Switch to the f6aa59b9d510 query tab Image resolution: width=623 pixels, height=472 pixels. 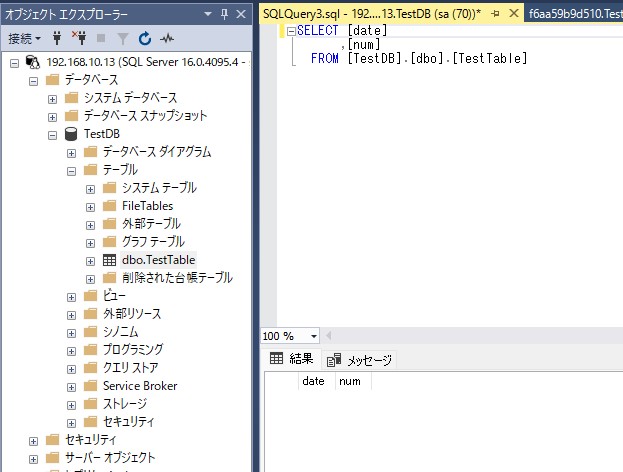[x=575, y=14]
